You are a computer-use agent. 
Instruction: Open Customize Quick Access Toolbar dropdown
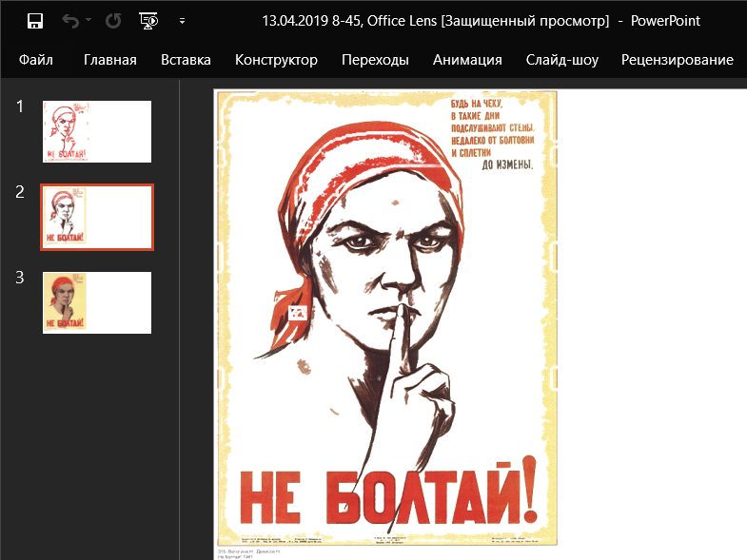click(x=182, y=21)
